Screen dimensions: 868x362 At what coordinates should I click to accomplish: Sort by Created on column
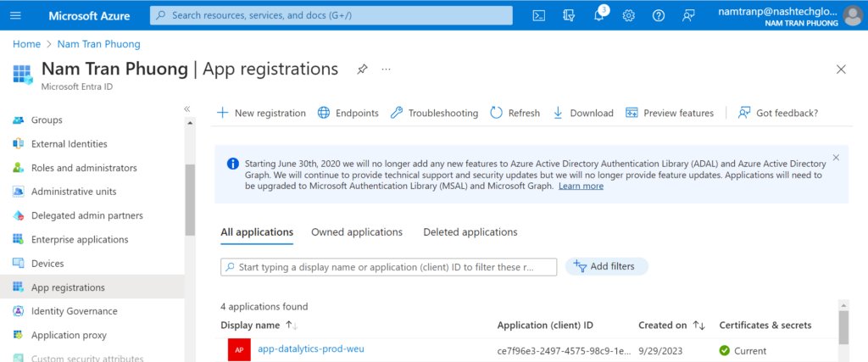click(x=699, y=326)
